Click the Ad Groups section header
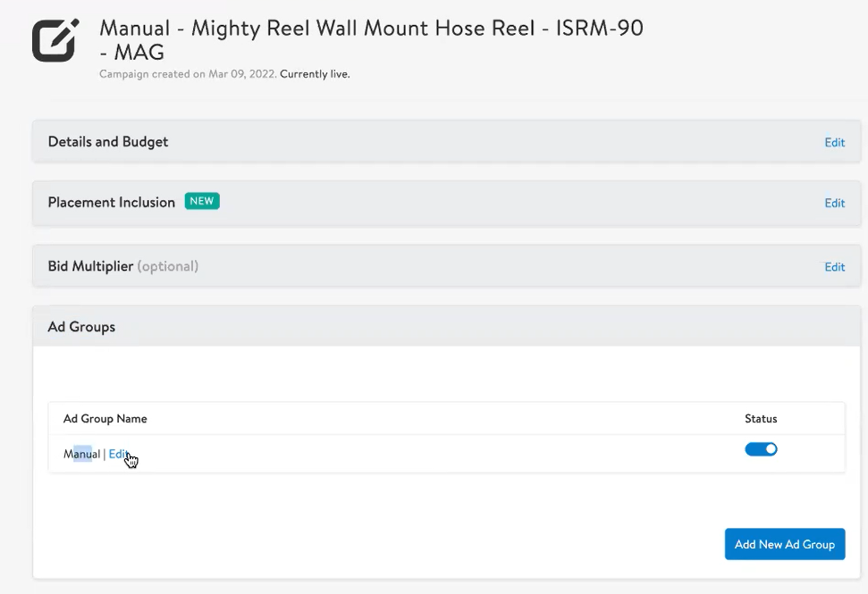The width and height of the screenshot is (868, 594). coord(81,326)
